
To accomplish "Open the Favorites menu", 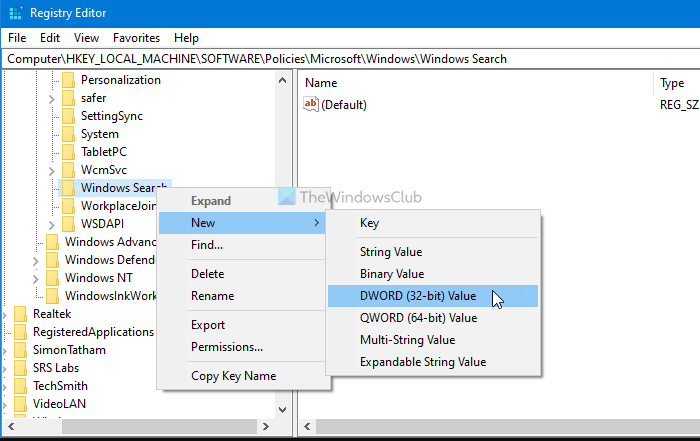I will (x=134, y=37).
